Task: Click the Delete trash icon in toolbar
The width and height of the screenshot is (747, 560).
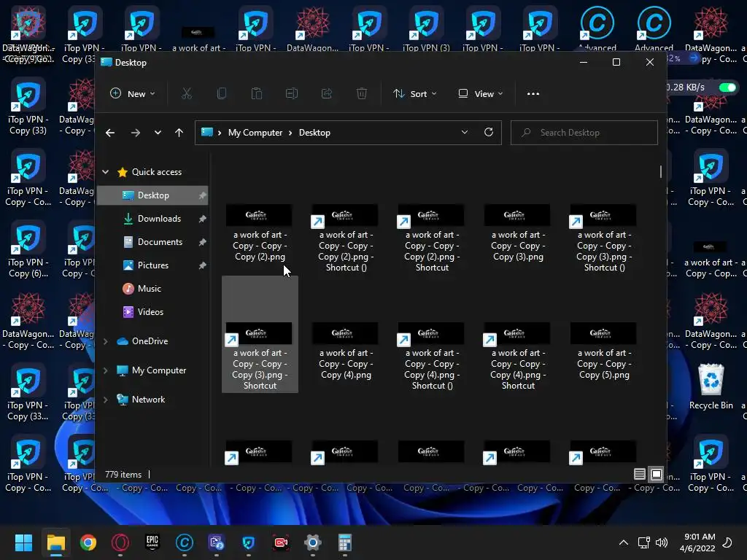Action: pos(362,94)
